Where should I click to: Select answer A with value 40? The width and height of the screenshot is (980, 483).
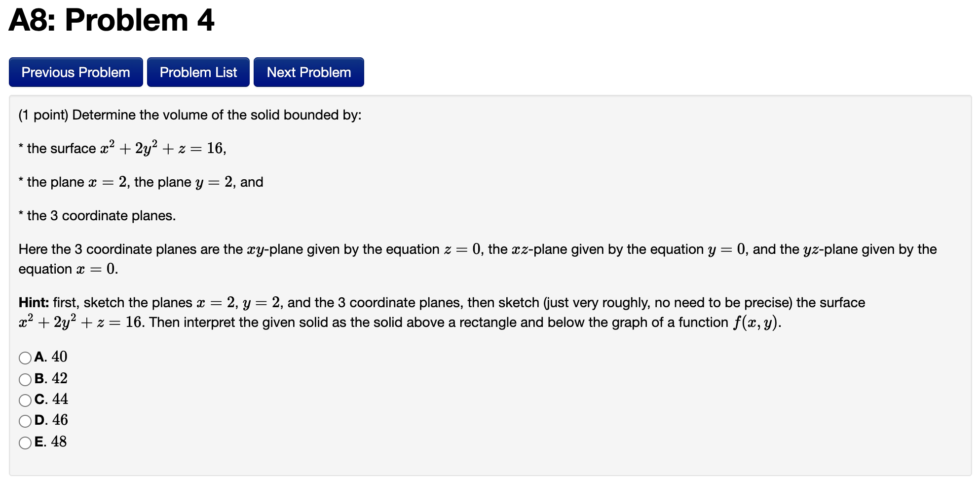pos(25,358)
